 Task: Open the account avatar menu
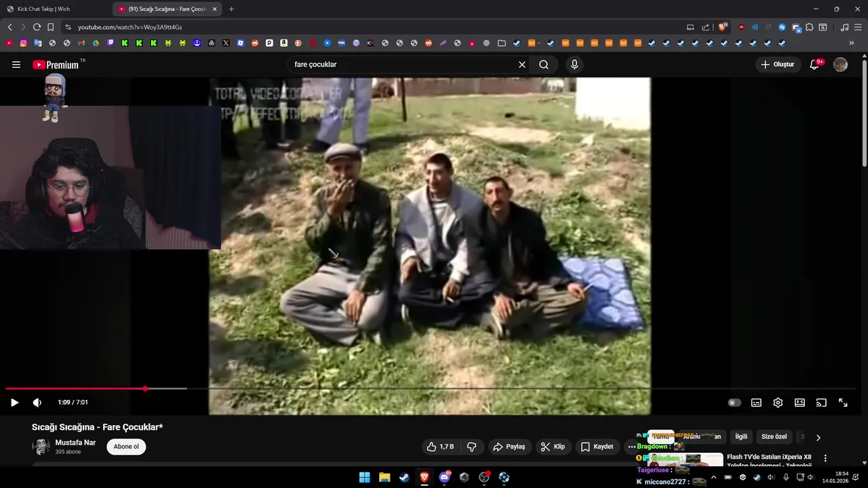(840, 64)
